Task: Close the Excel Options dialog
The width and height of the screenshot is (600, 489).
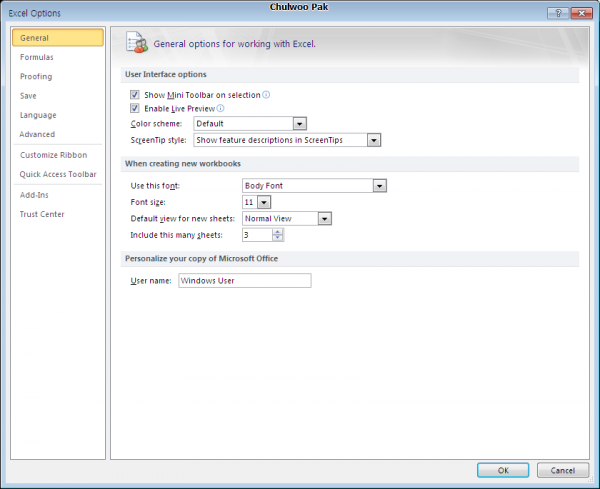Action: [x=581, y=13]
